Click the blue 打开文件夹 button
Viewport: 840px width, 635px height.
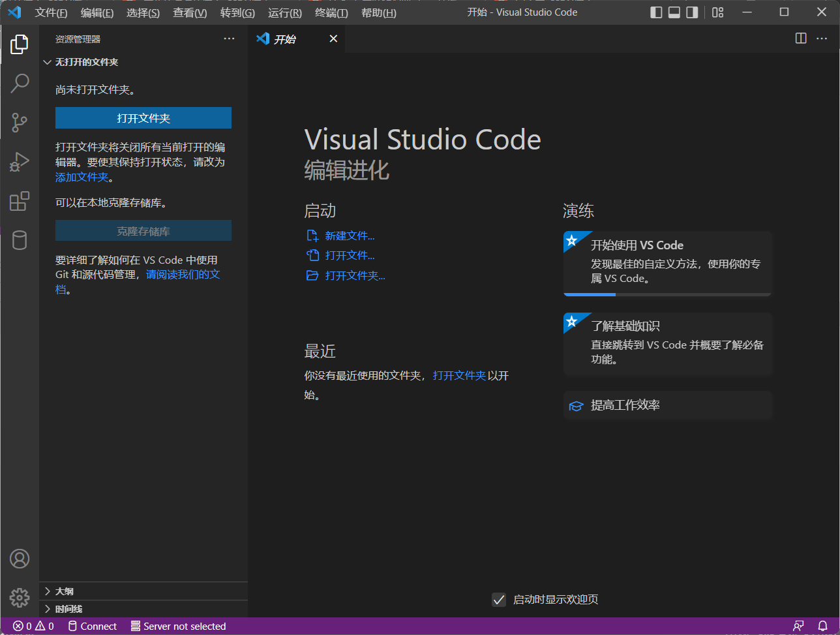pos(143,118)
